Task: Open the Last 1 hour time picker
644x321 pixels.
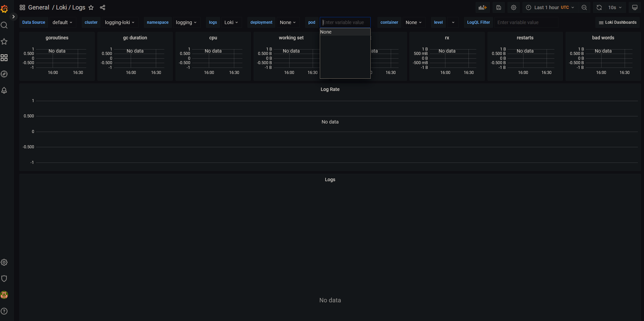Action: pyautogui.click(x=549, y=7)
